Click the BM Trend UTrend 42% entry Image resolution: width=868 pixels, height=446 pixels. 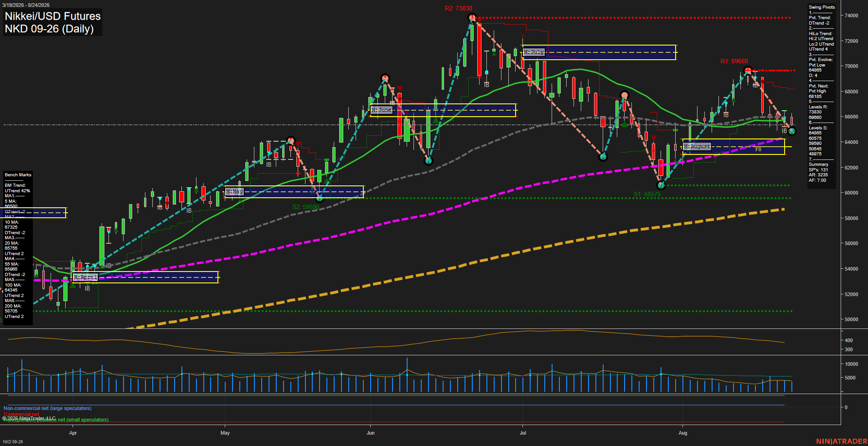tap(17, 188)
